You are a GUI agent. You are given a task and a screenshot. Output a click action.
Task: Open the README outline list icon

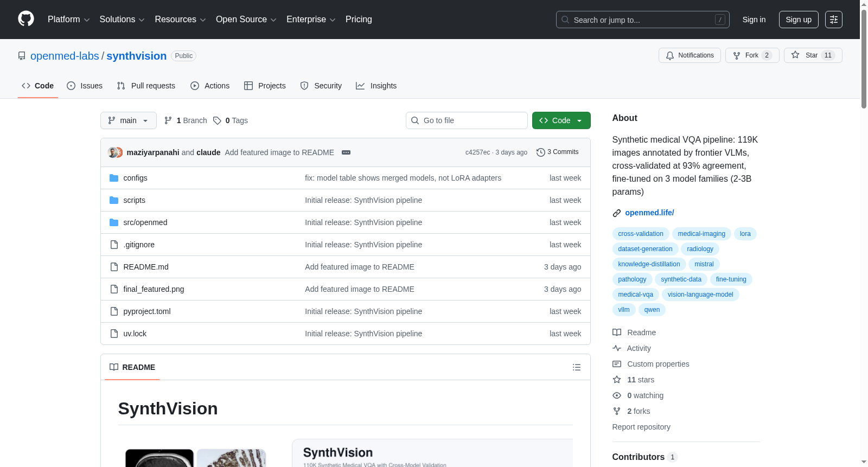[x=577, y=367]
